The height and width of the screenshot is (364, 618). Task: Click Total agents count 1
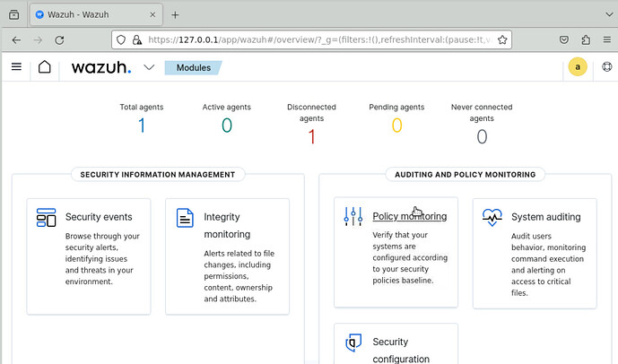click(x=142, y=126)
